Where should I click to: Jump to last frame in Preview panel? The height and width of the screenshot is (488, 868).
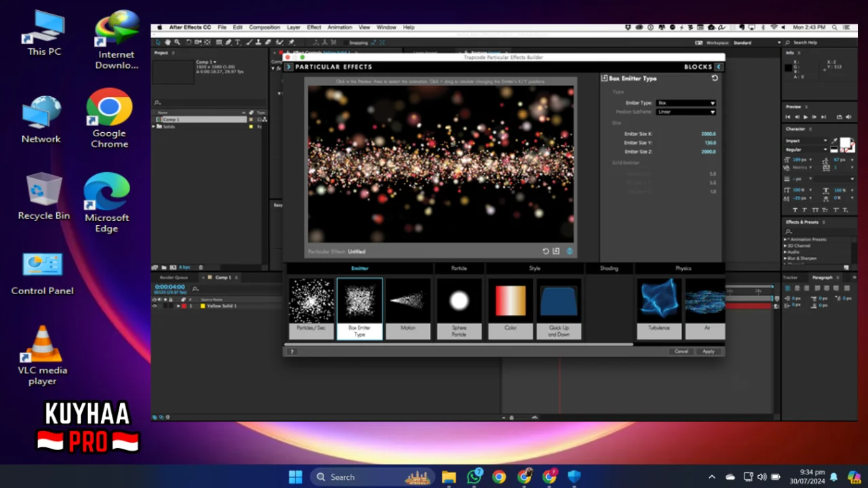823,117
